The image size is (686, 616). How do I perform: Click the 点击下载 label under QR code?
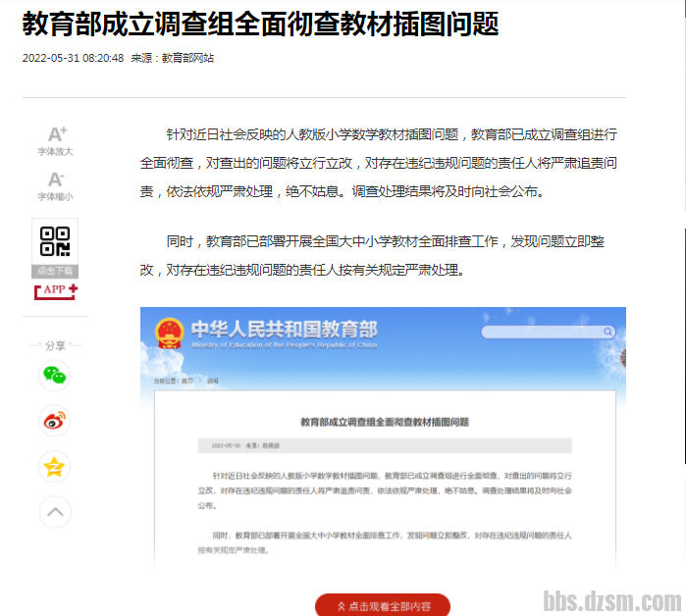55,271
